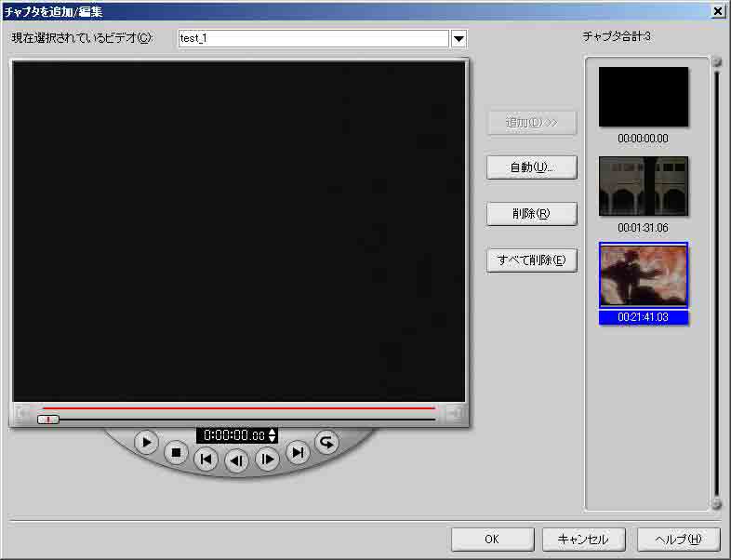731x560 pixels.
Task: Click the bottom knob of chapter scrollbar
Action: coord(716,503)
